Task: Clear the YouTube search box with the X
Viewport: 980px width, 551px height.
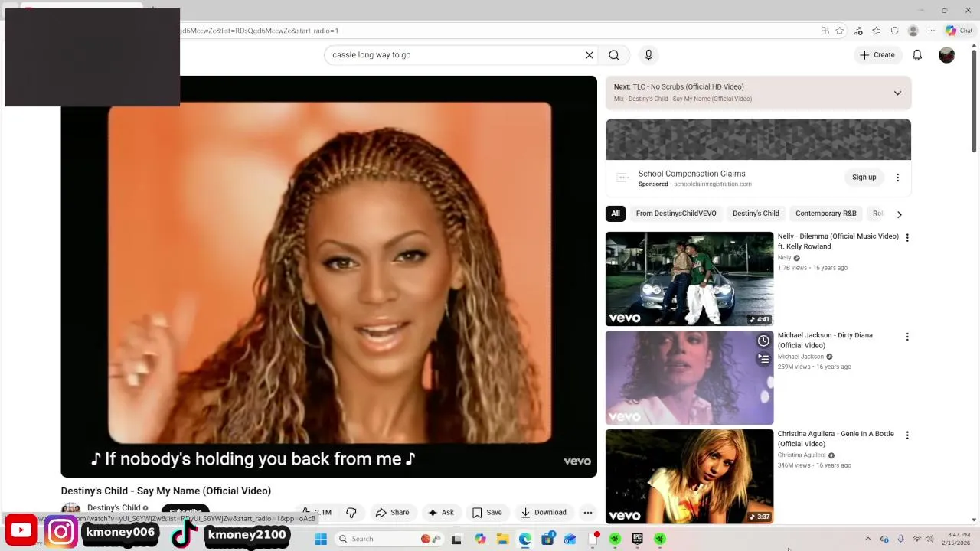Action: [590, 55]
